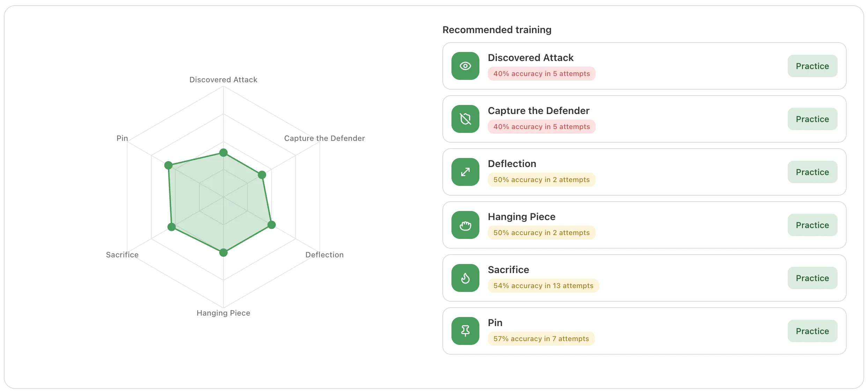
Task: Click Practice for Discovered Attack
Action: coord(812,66)
